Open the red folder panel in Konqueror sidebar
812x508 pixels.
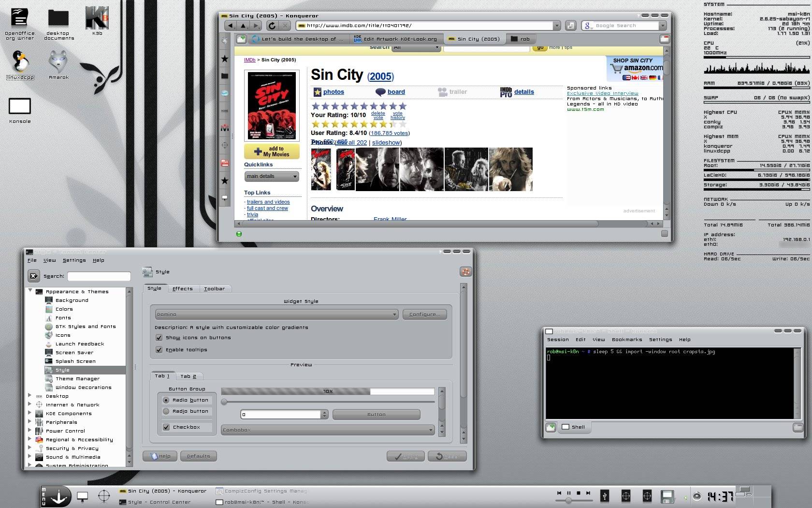coord(225,163)
